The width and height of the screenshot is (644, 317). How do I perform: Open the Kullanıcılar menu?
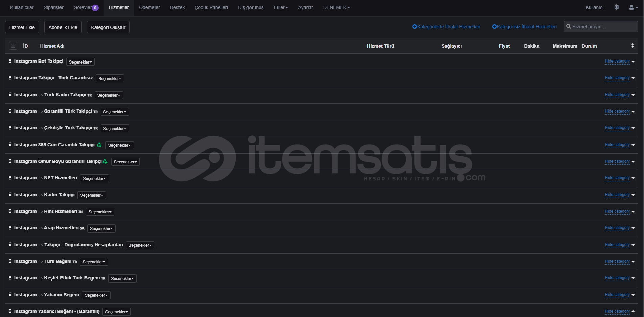pyautogui.click(x=22, y=7)
